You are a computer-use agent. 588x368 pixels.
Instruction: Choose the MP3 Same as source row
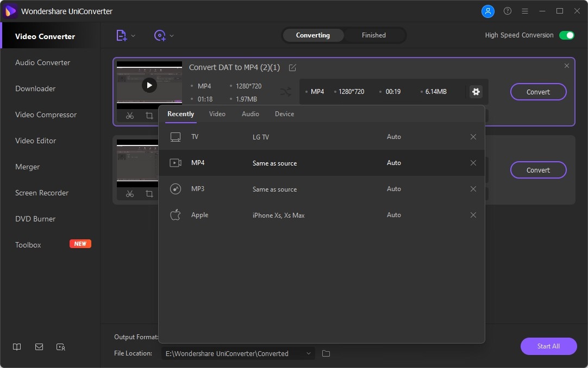point(321,189)
